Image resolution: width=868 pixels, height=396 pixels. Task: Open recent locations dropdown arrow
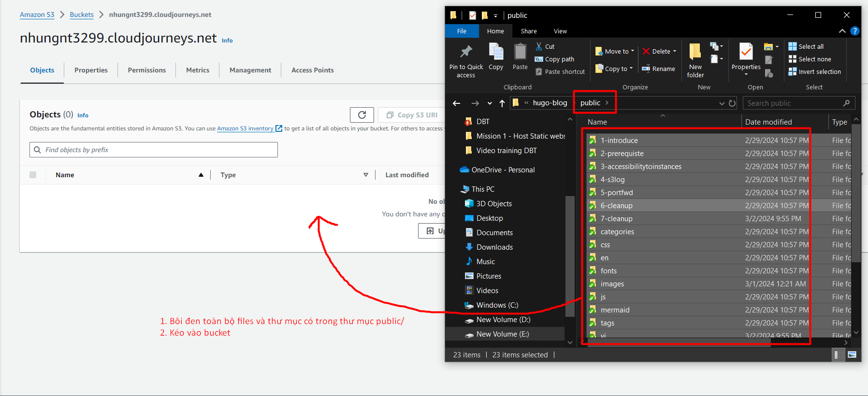490,103
